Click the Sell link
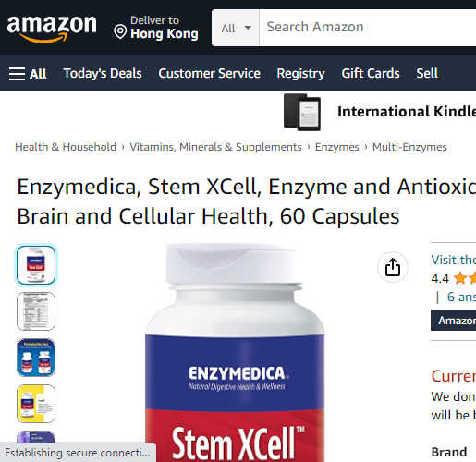Screen dimensions: 476x462 click(x=427, y=74)
